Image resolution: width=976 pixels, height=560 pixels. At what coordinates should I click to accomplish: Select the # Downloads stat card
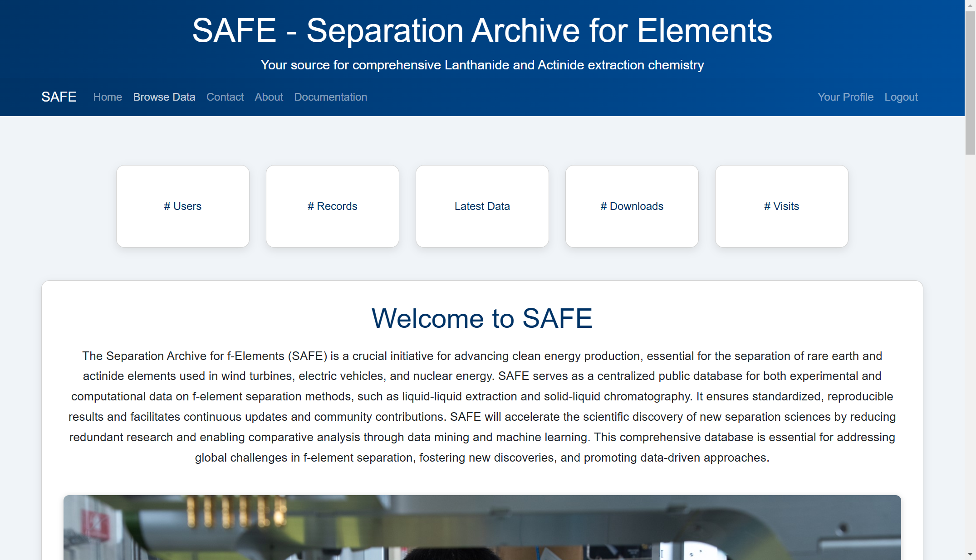(632, 206)
